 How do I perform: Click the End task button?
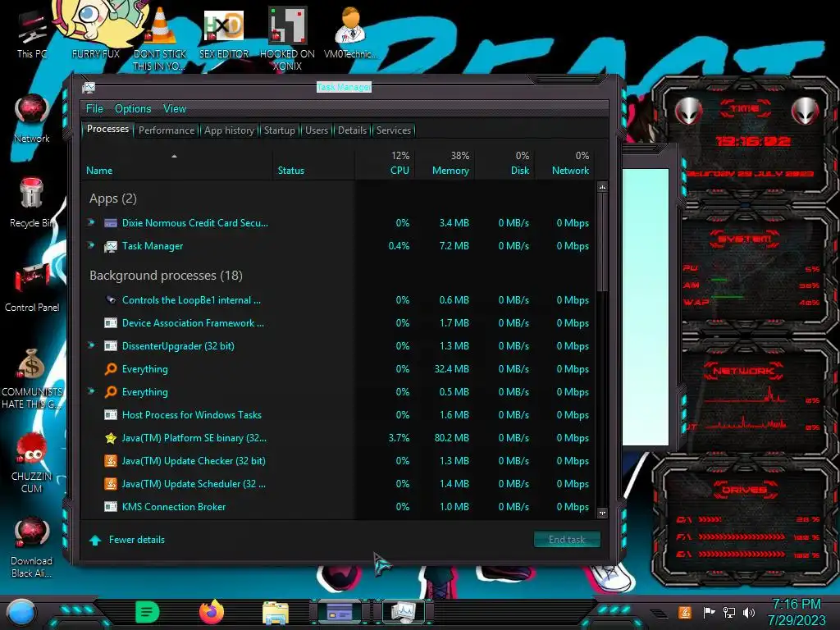coord(567,540)
